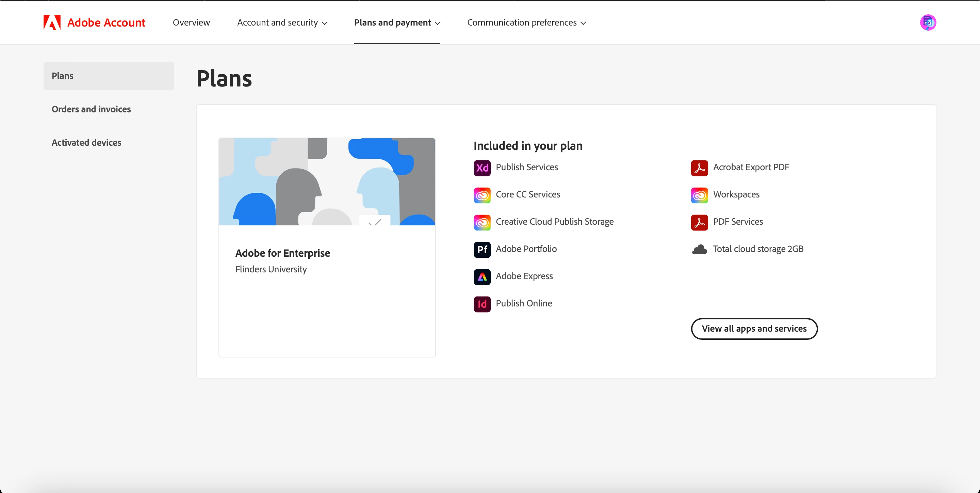This screenshot has width=980, height=493.
Task: Click the Adobe for Enterprise plan image
Action: 326,181
